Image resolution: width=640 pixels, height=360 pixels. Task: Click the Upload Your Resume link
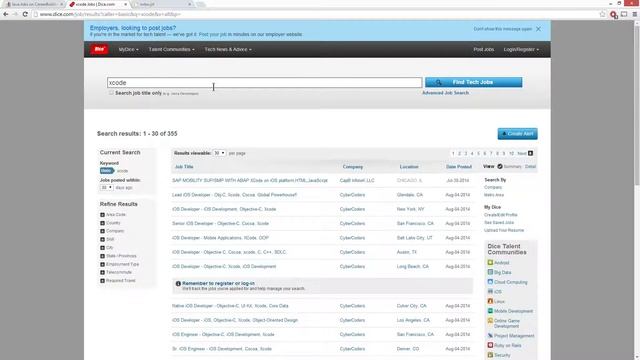504,230
